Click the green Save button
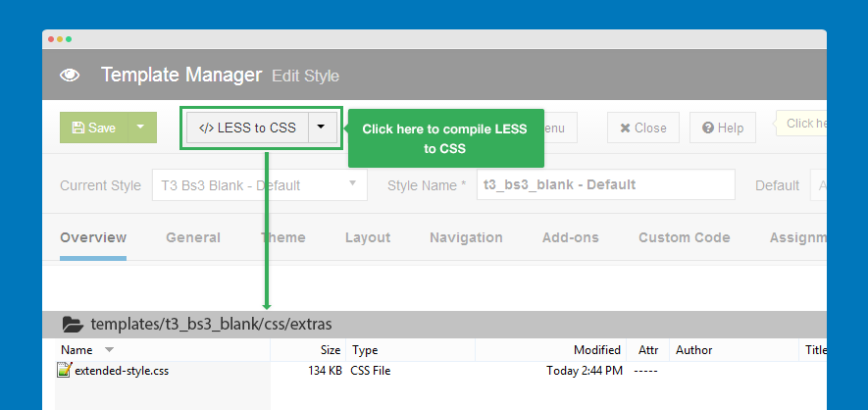 click(94, 128)
